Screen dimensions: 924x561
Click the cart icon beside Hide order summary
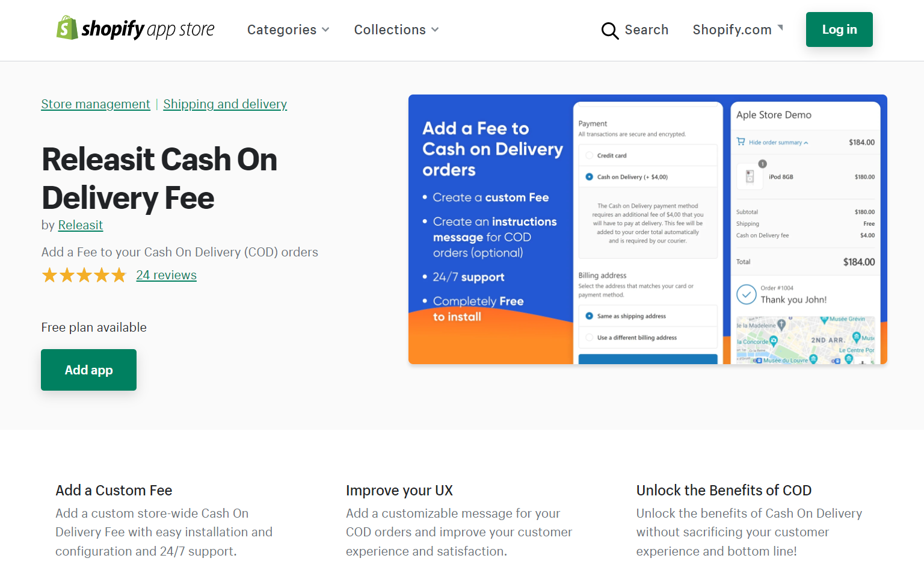click(x=740, y=142)
